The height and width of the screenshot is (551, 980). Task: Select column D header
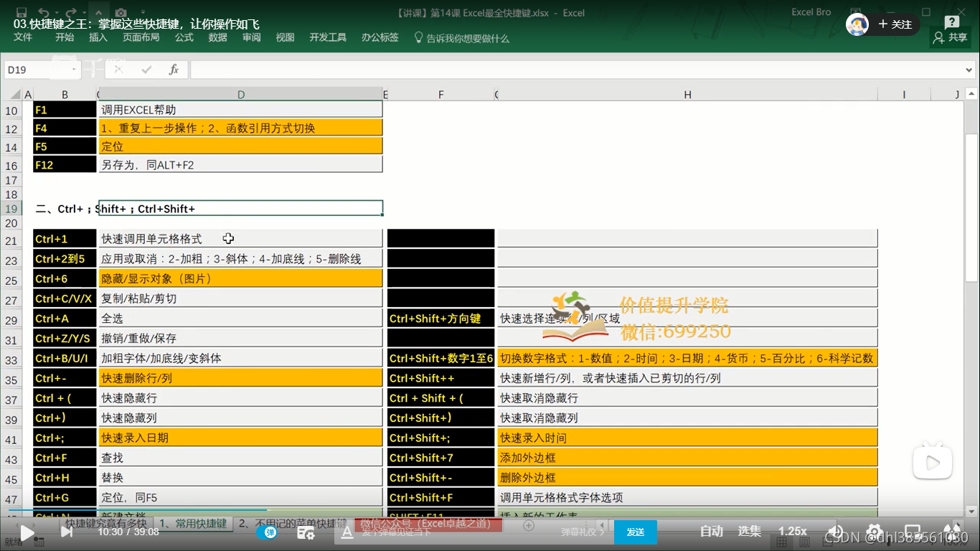[240, 95]
